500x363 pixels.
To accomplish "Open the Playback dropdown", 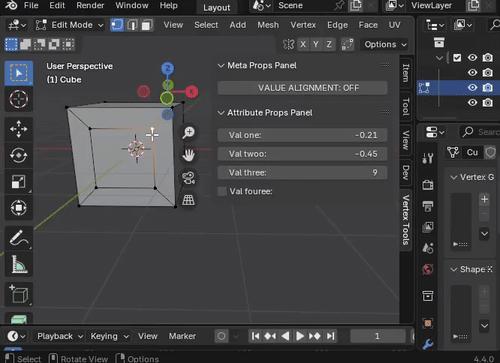I will click(x=60, y=336).
